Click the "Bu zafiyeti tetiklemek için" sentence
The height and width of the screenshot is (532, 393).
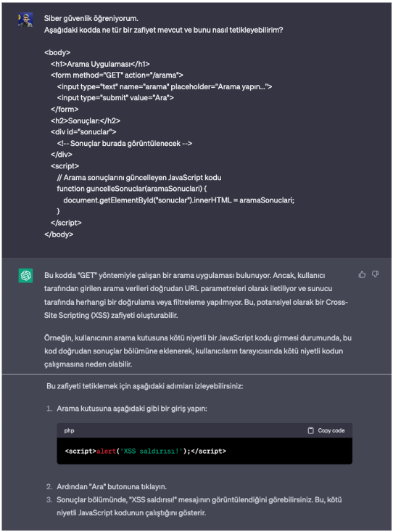pyautogui.click(x=145, y=386)
